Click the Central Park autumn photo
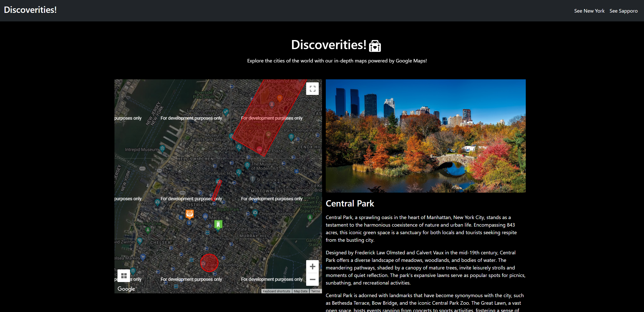644x312 pixels. click(426, 136)
